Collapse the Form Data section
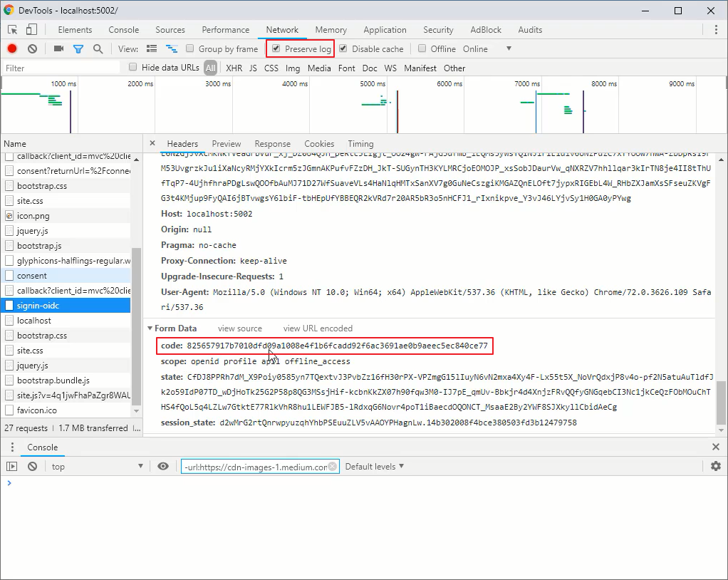728x580 pixels. 150,328
